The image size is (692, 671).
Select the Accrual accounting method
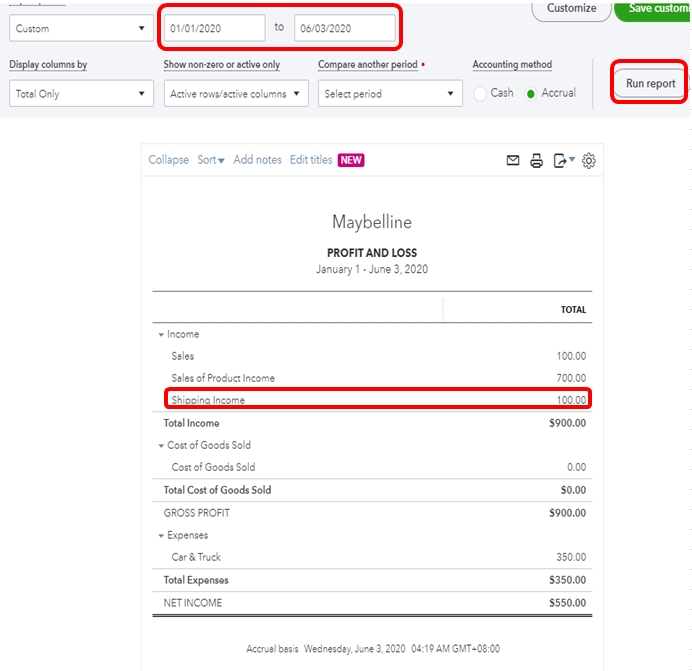(532, 93)
